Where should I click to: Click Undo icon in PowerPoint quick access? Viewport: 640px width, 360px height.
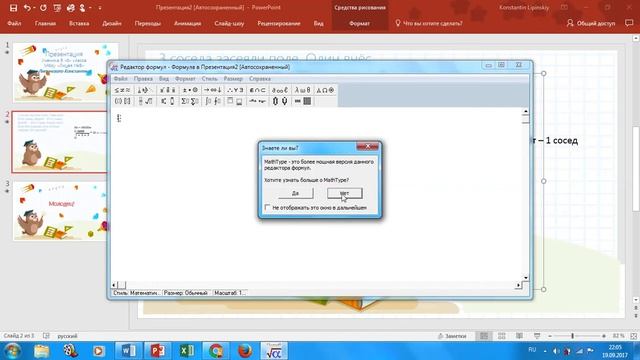(27, 8)
